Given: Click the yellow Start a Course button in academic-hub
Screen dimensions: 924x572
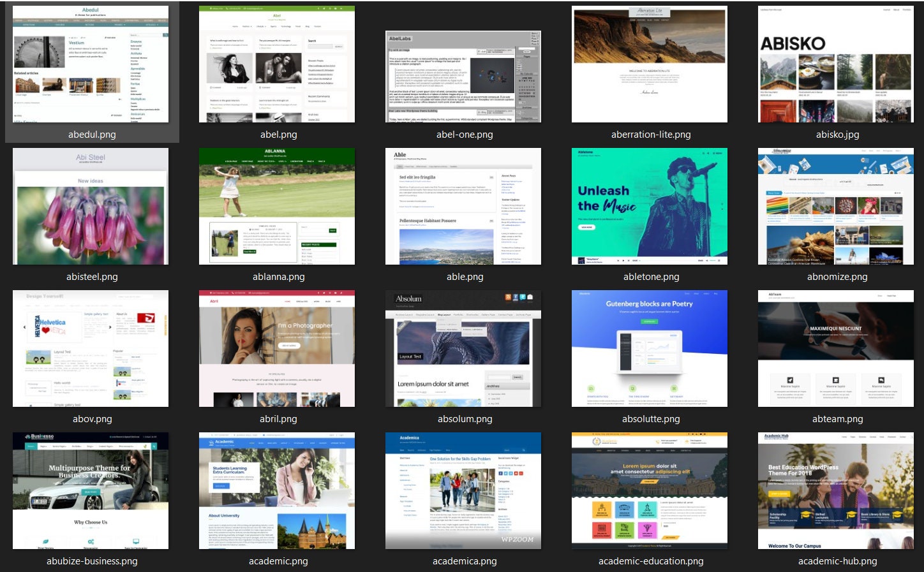Looking at the screenshot, I should 779,494.
